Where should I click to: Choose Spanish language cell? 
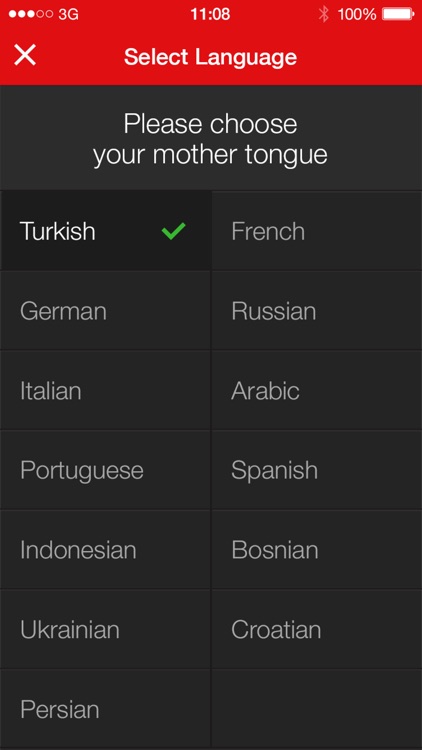[x=317, y=470]
